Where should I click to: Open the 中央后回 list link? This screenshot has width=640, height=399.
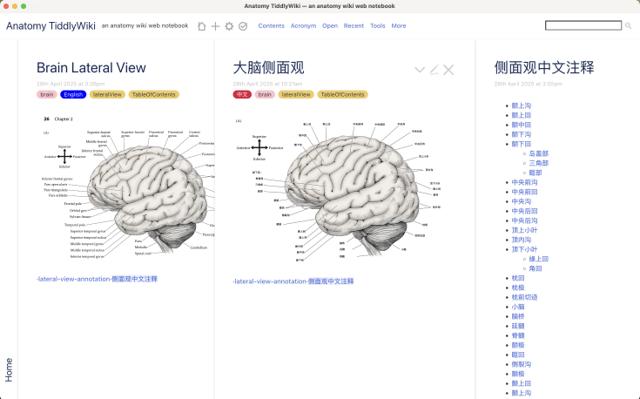[x=524, y=211]
